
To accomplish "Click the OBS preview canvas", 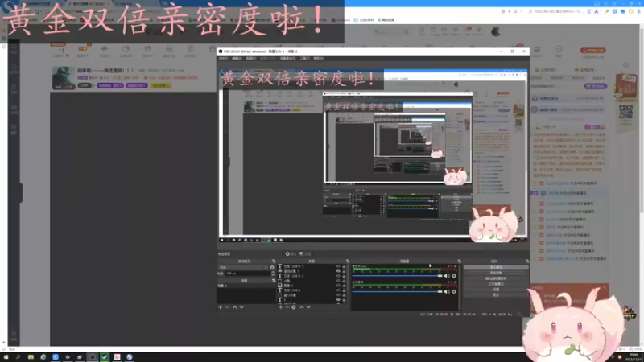I will click(x=373, y=156).
